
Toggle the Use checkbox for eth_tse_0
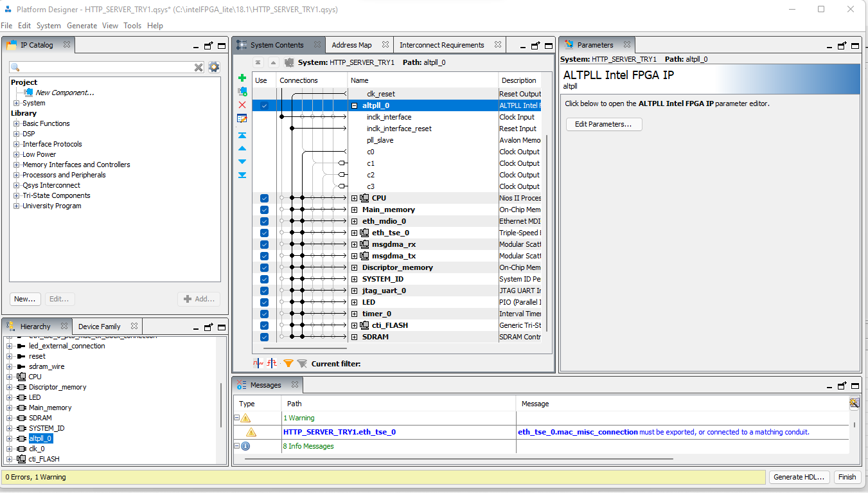(264, 233)
